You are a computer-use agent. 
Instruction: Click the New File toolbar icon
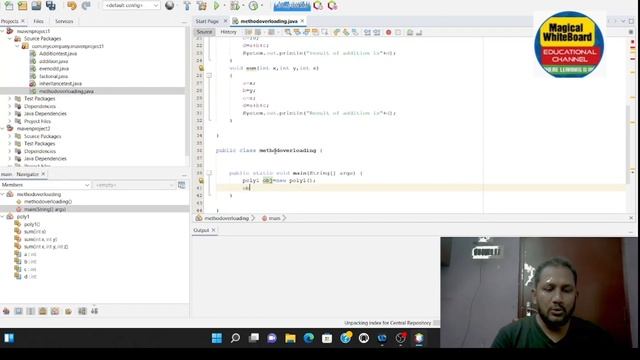click(x=9, y=6)
